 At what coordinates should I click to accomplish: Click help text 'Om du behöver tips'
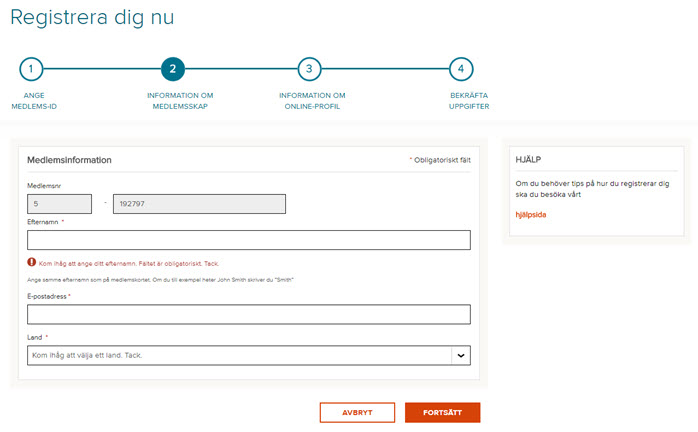(592, 189)
